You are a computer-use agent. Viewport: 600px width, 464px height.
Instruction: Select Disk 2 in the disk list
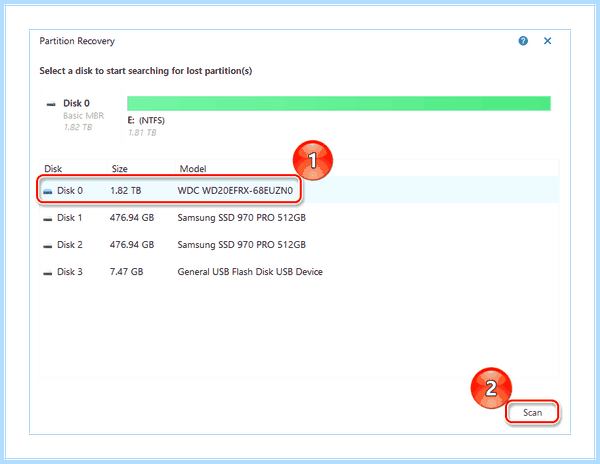coord(299,245)
